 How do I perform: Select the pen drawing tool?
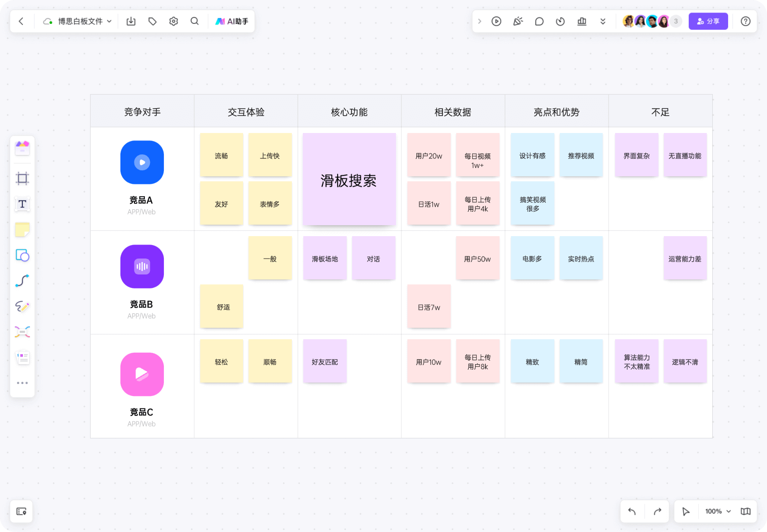point(22,306)
